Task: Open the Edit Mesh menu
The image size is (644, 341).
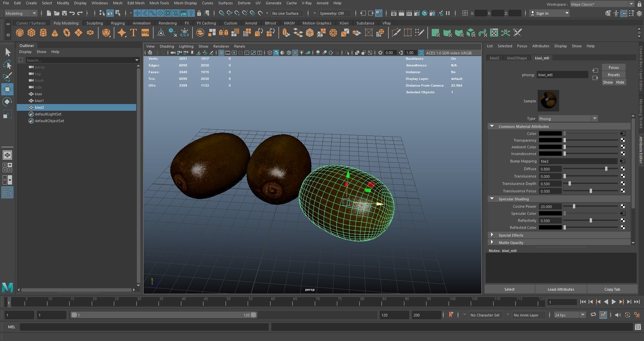Action: click(136, 3)
